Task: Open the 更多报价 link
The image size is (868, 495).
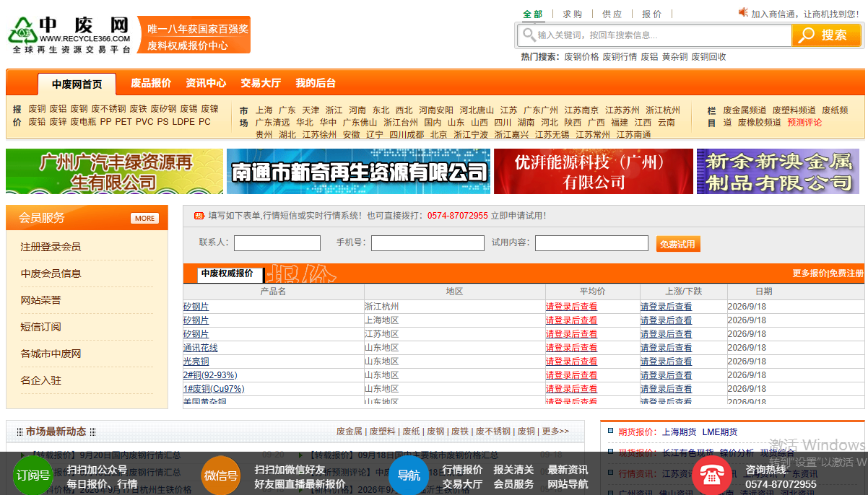Action: tap(810, 273)
